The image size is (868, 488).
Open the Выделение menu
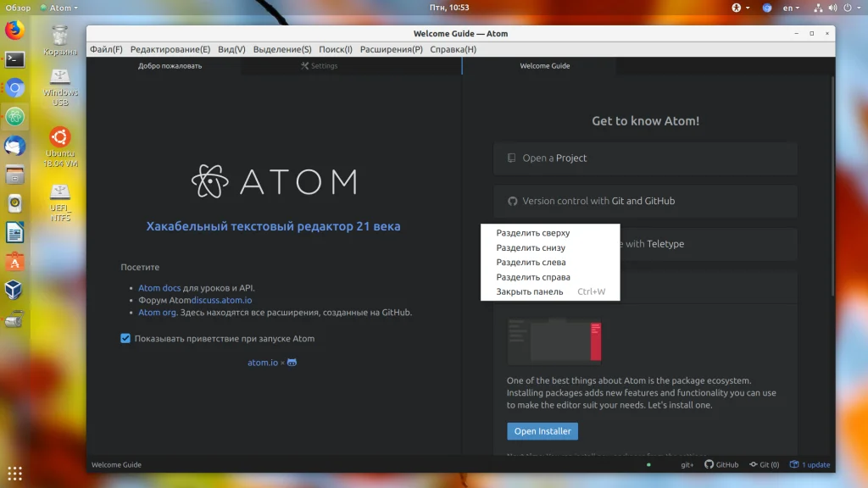[281, 49]
